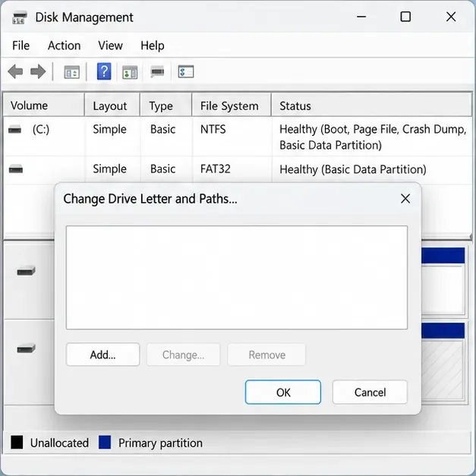The height and width of the screenshot is (476, 476).
Task: Maximize the Disk Management window
Action: click(405, 17)
